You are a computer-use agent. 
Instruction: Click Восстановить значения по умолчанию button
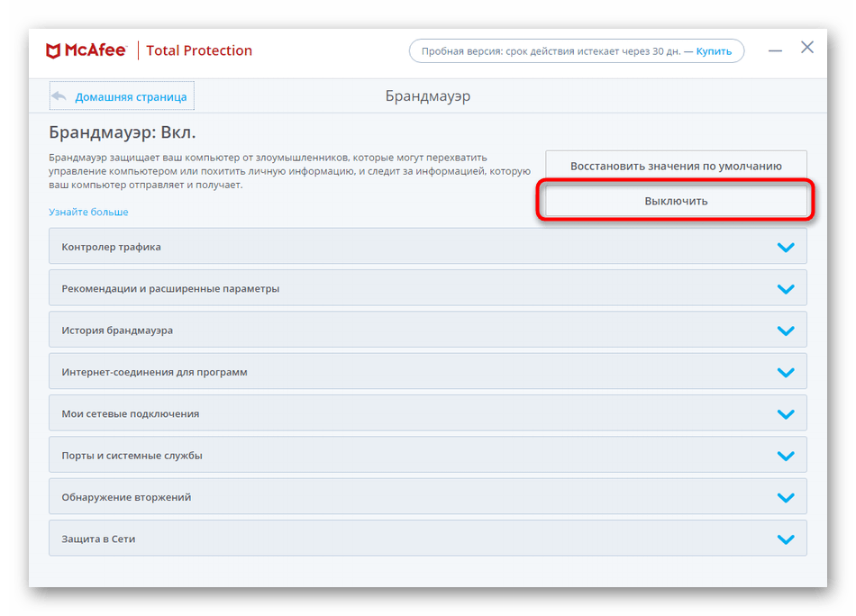click(676, 166)
